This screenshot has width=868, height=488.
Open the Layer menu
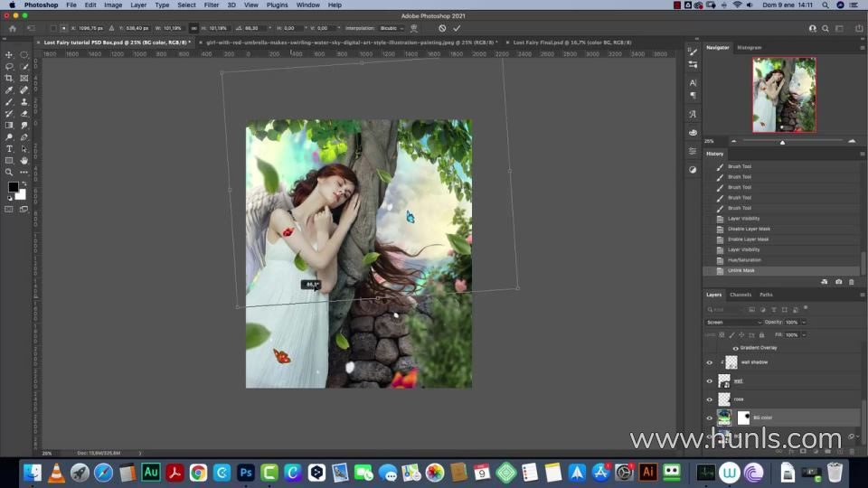pyautogui.click(x=138, y=5)
